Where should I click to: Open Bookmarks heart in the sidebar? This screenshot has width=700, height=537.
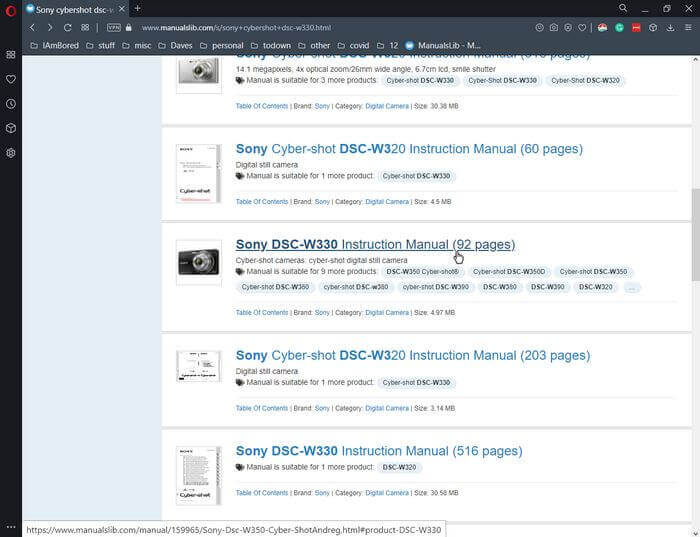click(x=11, y=79)
